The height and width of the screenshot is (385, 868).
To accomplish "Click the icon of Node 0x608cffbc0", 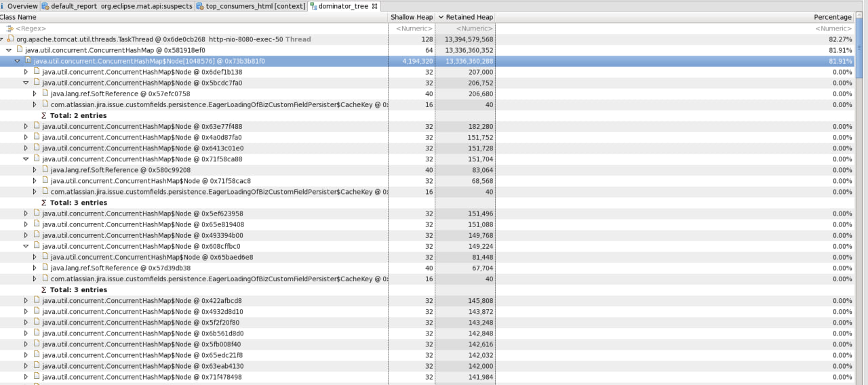I will 37,246.
